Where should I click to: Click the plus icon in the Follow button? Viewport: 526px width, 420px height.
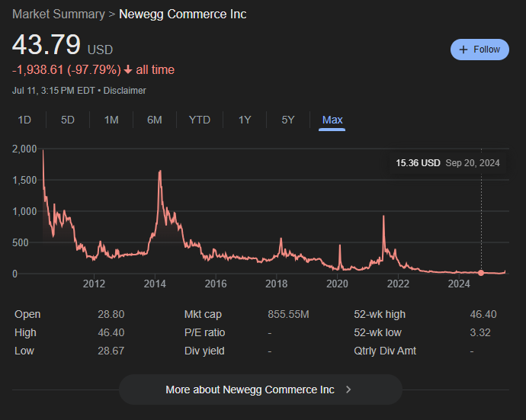coord(463,50)
